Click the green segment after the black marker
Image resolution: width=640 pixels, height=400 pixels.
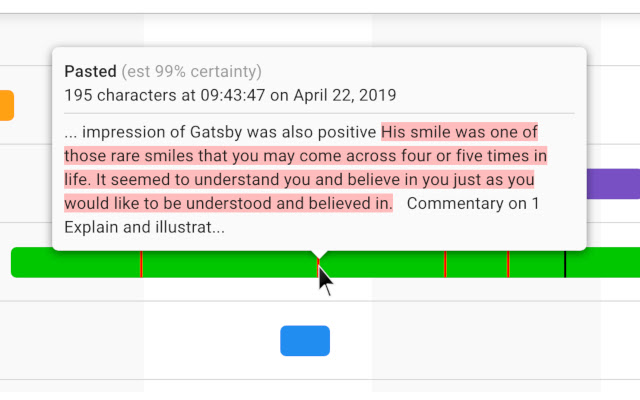(x=602, y=263)
